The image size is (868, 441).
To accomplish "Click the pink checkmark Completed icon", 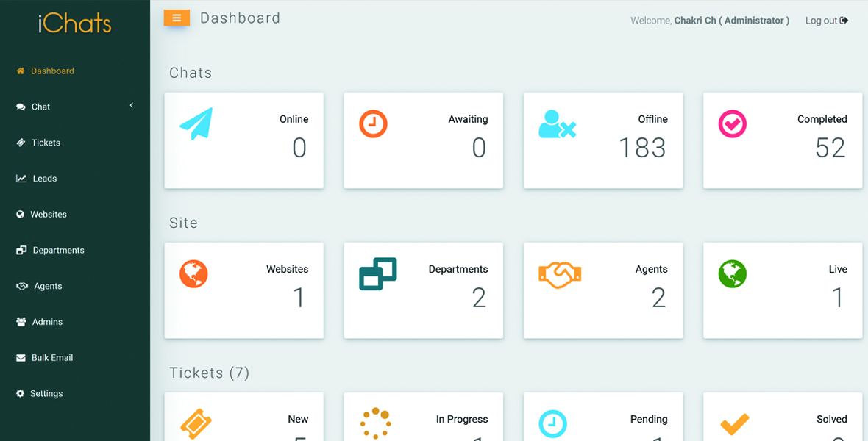I will [x=732, y=124].
